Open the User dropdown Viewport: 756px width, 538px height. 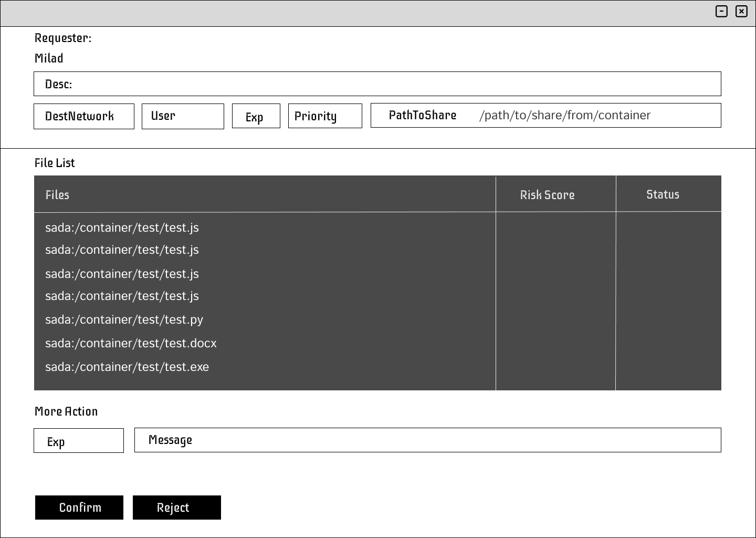click(183, 116)
